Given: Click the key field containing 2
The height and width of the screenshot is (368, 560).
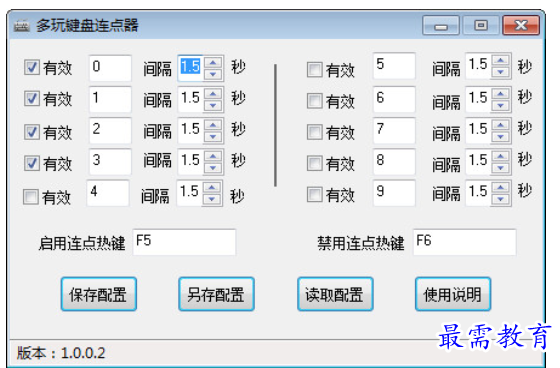Looking at the screenshot, I should 110,130.
